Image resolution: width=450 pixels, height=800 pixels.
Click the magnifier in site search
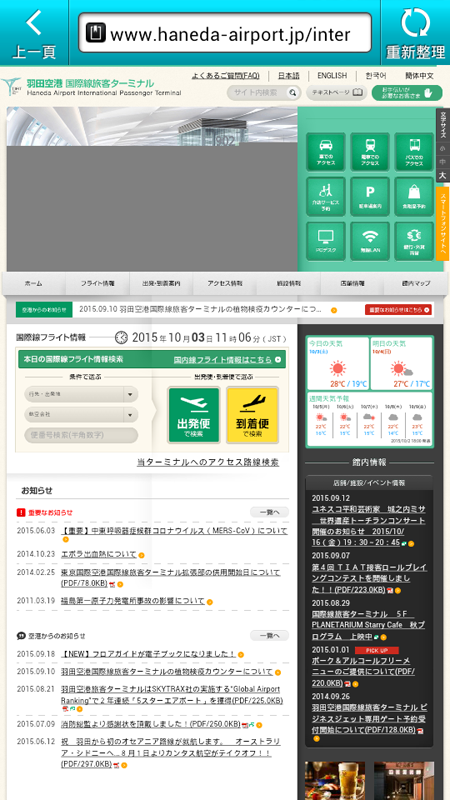click(292, 93)
